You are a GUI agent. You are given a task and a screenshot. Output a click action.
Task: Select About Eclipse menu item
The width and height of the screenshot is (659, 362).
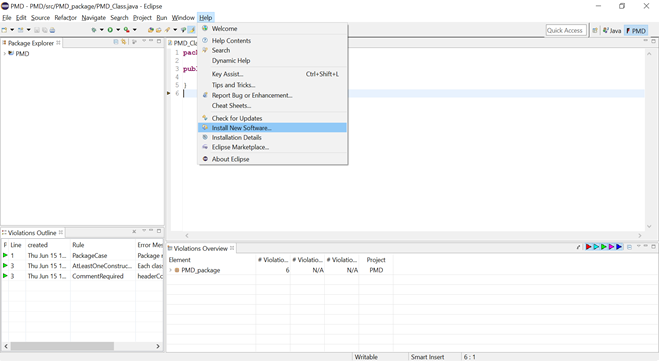click(x=272, y=159)
